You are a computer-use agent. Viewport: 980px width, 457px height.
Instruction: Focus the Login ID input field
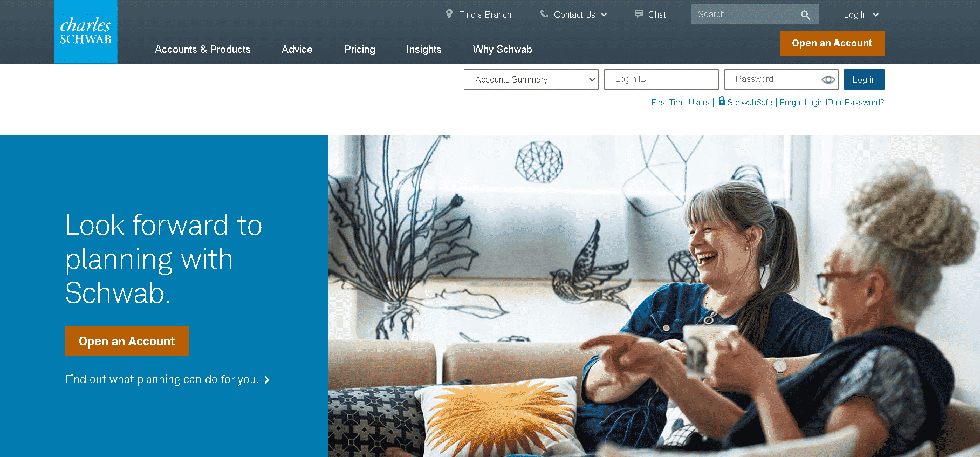(x=661, y=79)
